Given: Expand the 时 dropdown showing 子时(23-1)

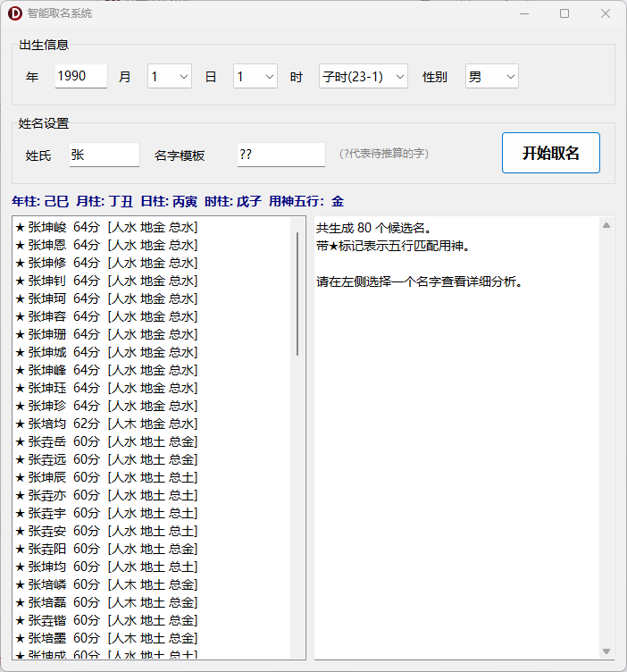Looking at the screenshot, I should 364,77.
